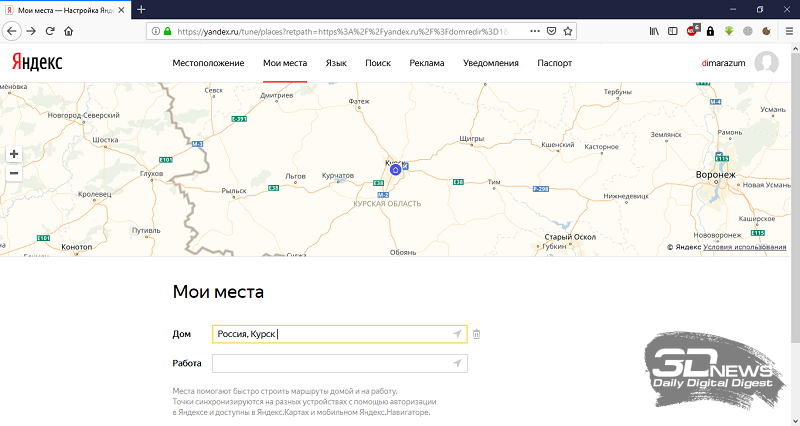Open the Уведомления tab
The image size is (800, 426).
click(x=491, y=63)
